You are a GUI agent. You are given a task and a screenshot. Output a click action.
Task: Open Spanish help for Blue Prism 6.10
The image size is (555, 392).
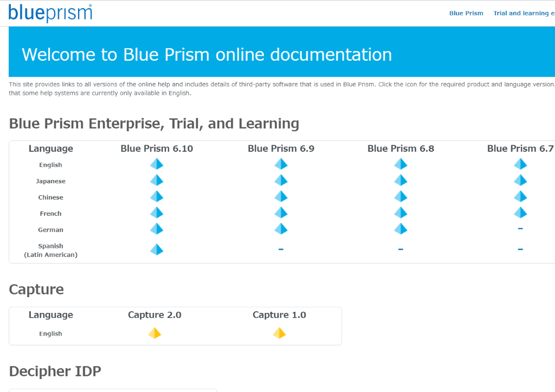(x=157, y=250)
